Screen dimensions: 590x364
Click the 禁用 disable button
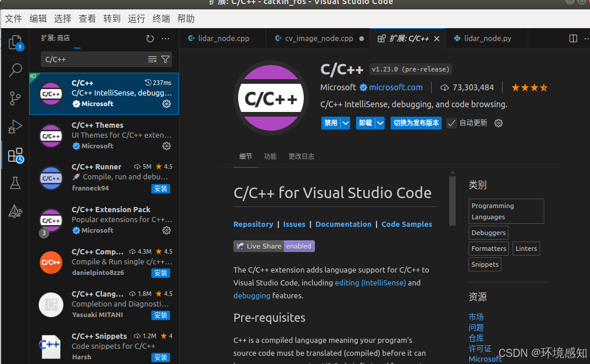coord(331,123)
